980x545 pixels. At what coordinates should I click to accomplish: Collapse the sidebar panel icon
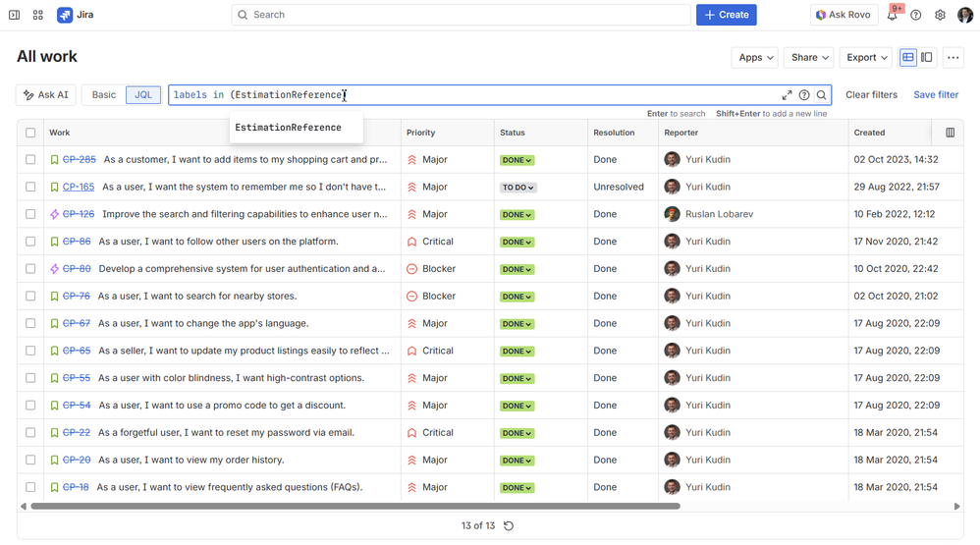click(x=14, y=15)
